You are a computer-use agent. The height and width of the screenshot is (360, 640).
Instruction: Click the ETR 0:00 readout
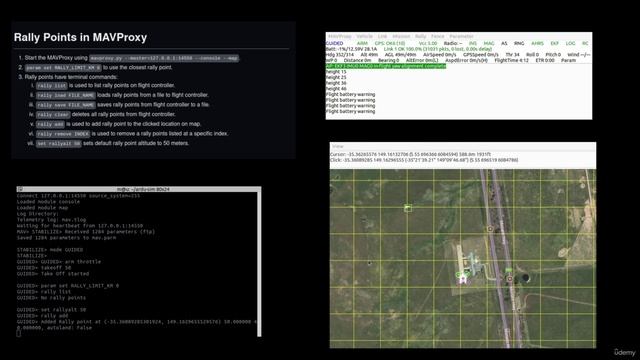tap(545, 60)
